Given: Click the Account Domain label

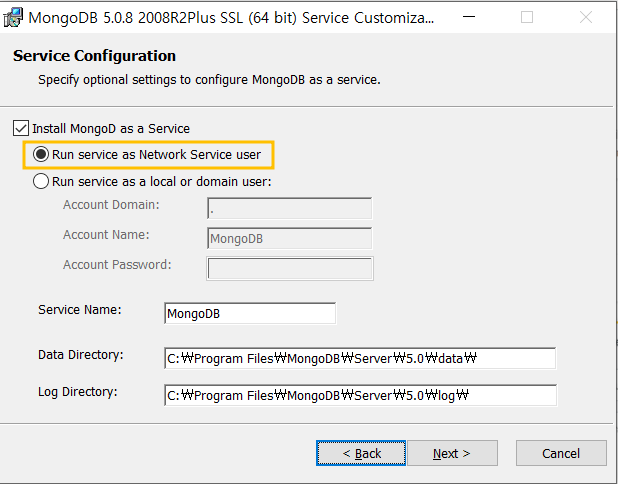Looking at the screenshot, I should [111, 205].
